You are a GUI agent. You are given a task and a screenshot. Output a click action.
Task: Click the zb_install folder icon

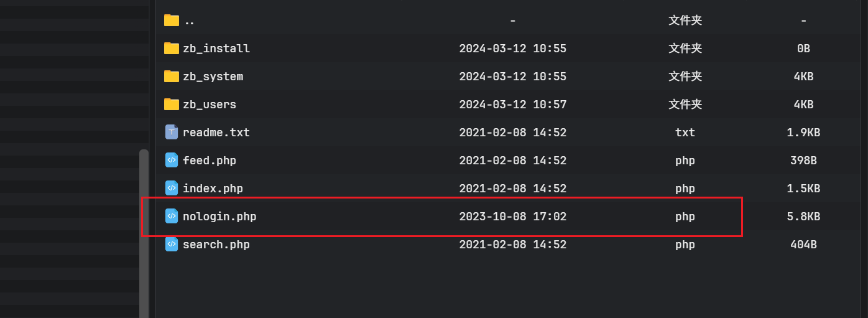172,49
